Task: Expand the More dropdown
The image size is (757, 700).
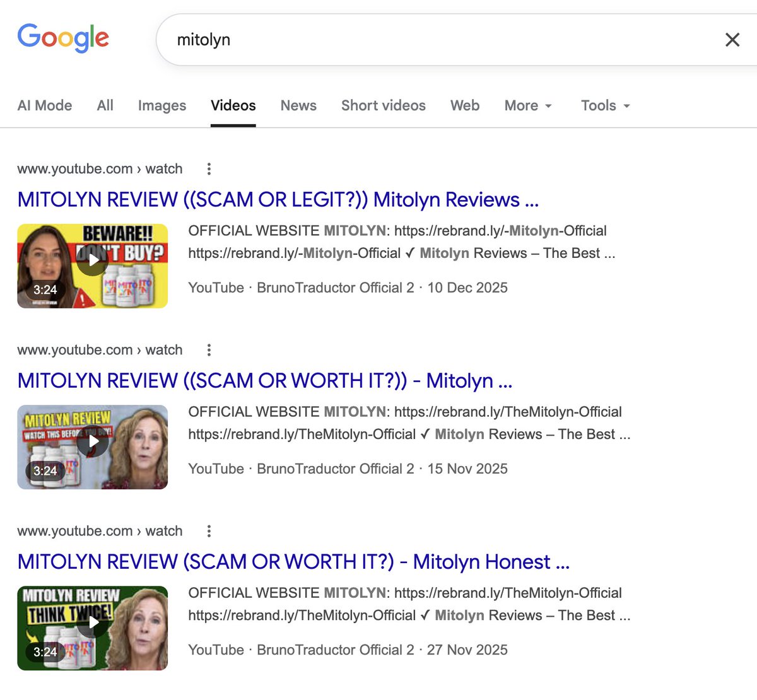Action: coord(528,105)
